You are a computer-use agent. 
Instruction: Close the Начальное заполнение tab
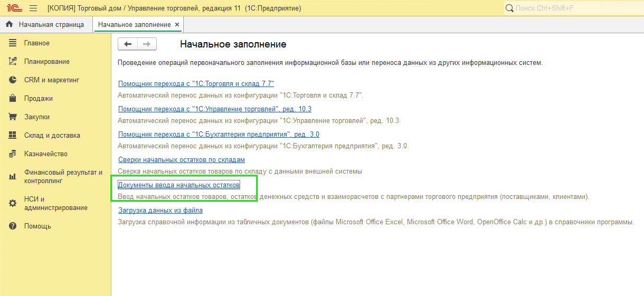coord(177,25)
